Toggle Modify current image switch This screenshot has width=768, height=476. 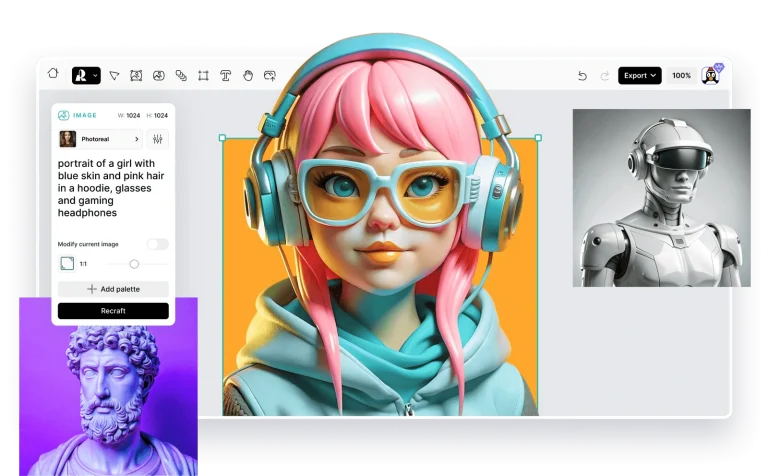[157, 244]
